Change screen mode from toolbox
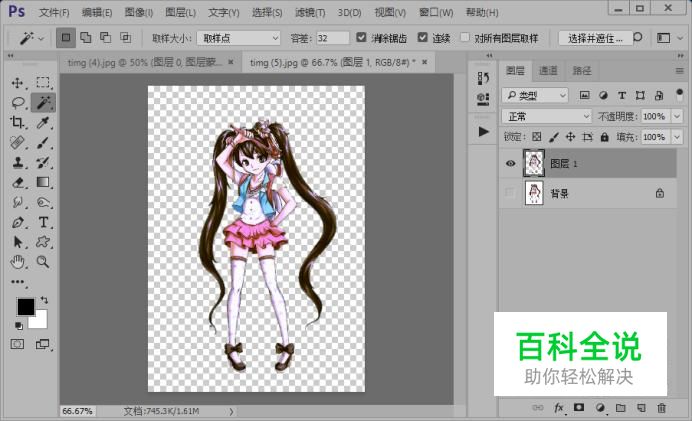The height and width of the screenshot is (421, 692). tap(42, 344)
